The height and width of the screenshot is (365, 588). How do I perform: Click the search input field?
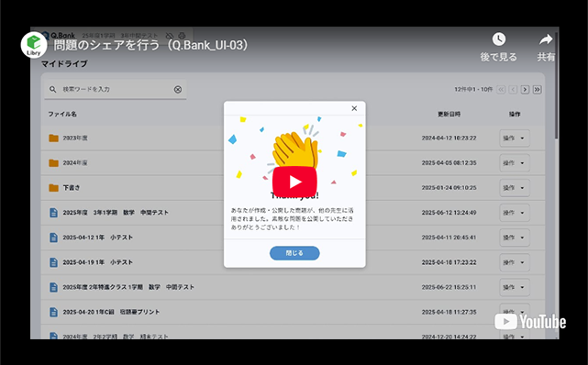pos(116,89)
